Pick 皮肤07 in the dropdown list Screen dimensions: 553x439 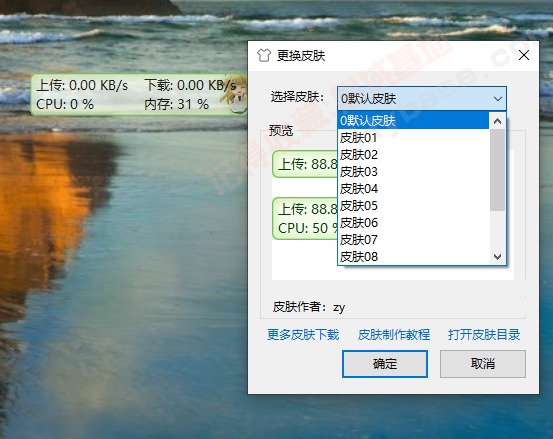point(413,239)
